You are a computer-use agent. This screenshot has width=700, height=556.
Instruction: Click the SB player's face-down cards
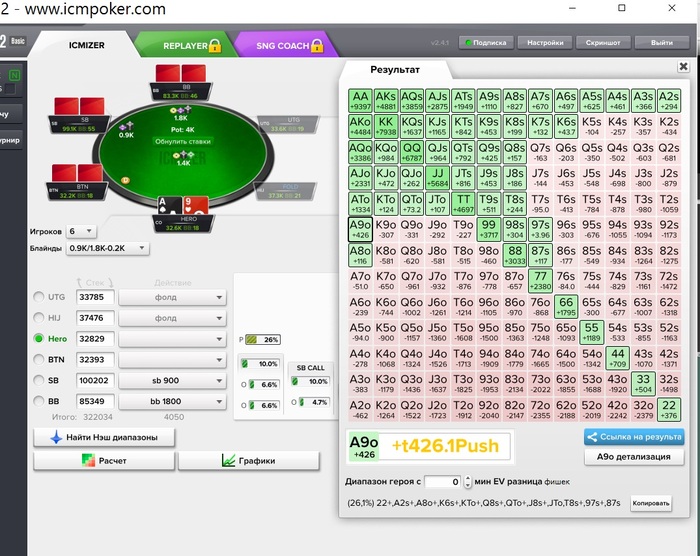click(x=79, y=107)
